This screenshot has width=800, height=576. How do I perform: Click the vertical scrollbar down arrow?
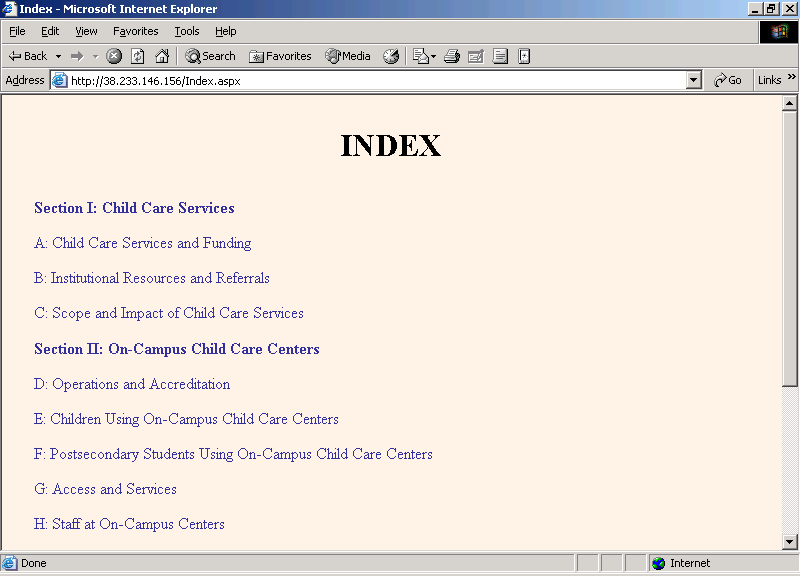[x=789, y=541]
